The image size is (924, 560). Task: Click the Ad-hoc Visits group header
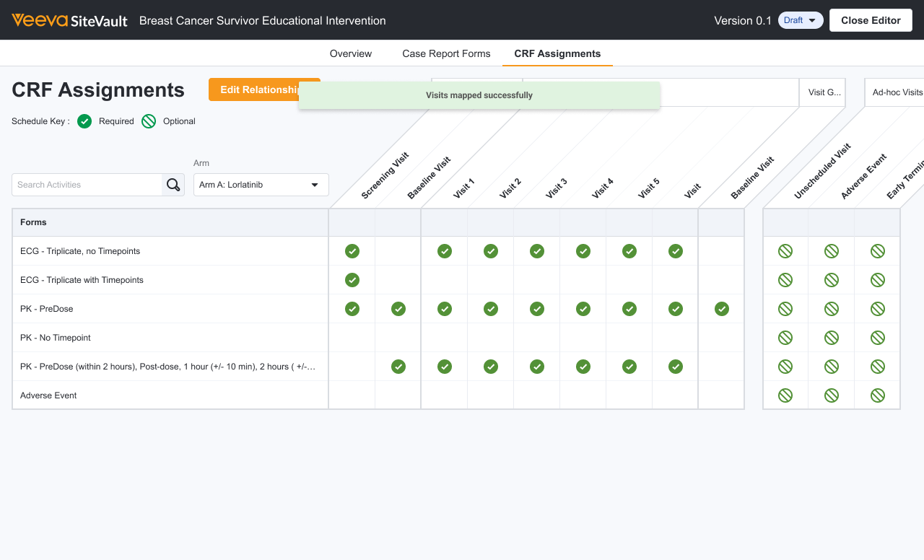coord(897,92)
